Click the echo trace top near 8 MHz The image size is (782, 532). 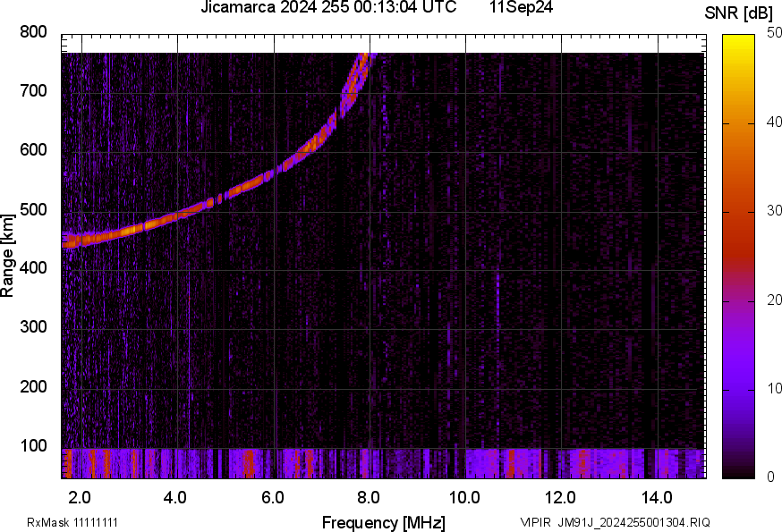[x=362, y=61]
